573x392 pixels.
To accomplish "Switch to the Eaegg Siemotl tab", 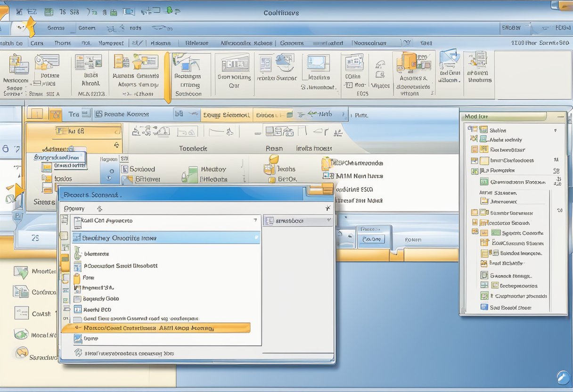I will pos(226,114).
